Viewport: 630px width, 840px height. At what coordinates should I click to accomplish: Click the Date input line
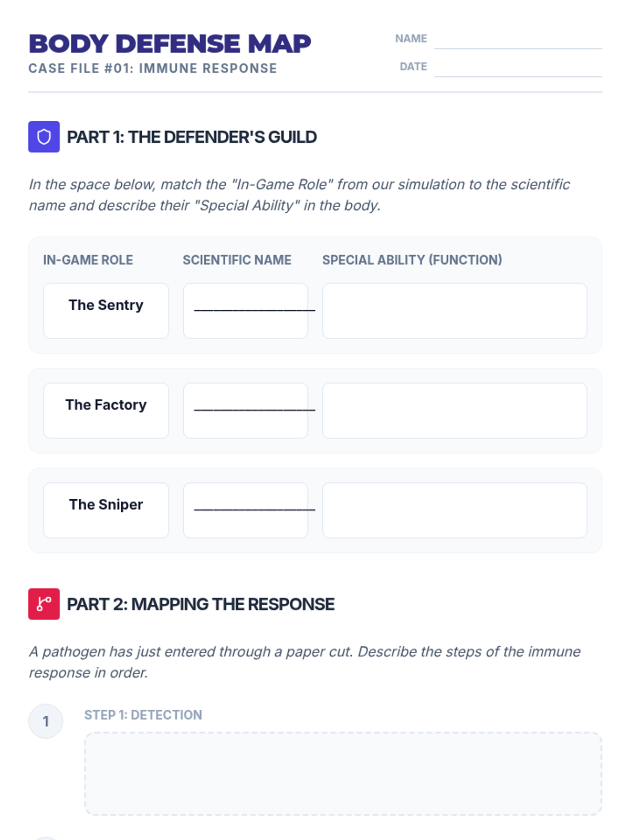coord(518,68)
